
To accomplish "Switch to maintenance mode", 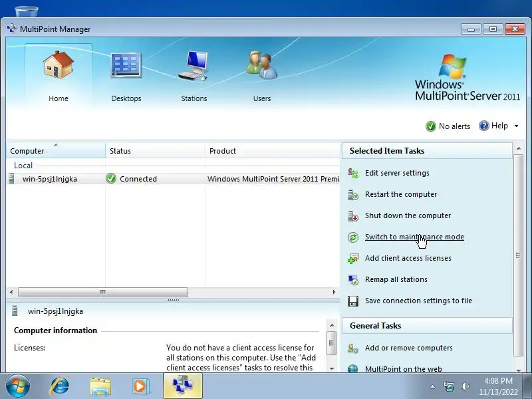I will 414,237.
